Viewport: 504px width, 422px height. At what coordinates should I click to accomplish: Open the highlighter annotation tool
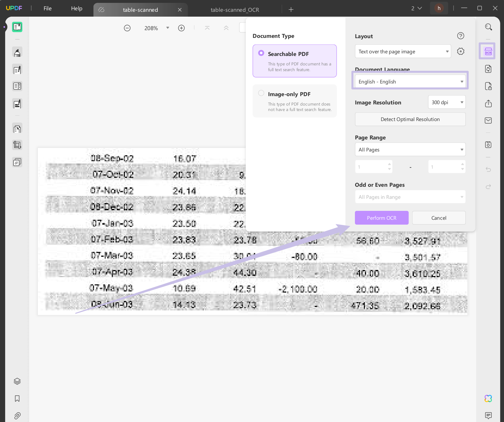17,52
